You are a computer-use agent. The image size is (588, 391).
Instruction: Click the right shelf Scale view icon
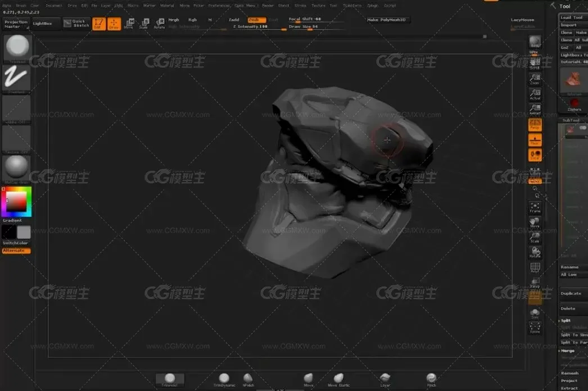535,237
